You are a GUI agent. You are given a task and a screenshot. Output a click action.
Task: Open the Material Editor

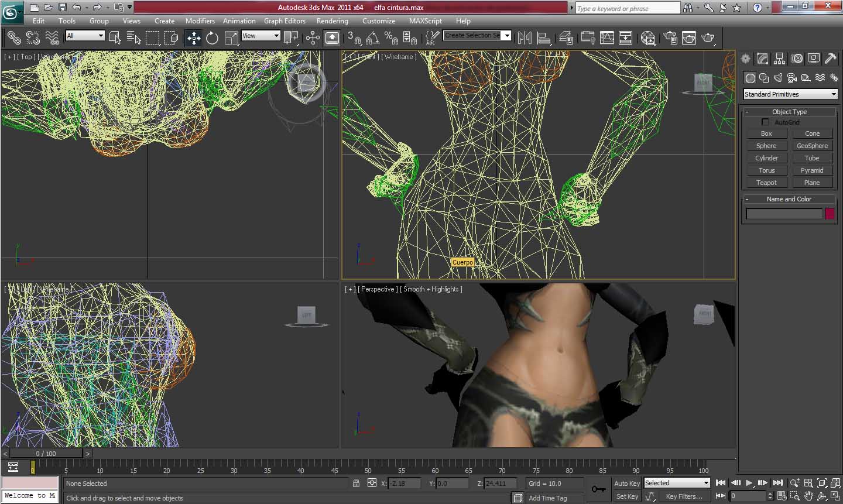pyautogui.click(x=647, y=38)
